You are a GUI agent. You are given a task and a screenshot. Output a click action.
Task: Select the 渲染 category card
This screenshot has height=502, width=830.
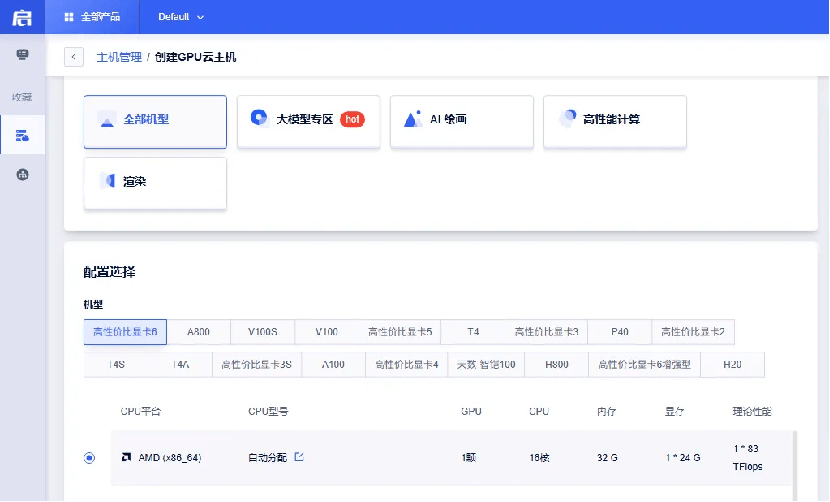tap(155, 183)
